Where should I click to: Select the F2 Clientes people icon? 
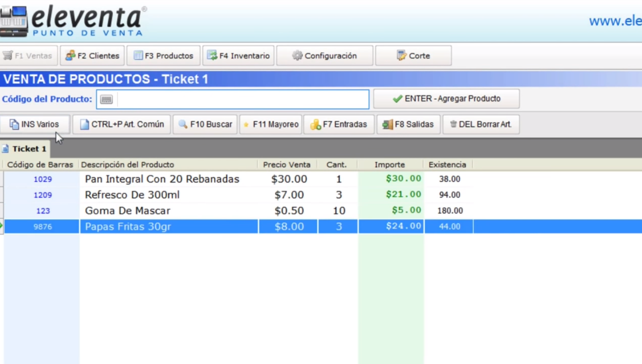click(x=71, y=55)
